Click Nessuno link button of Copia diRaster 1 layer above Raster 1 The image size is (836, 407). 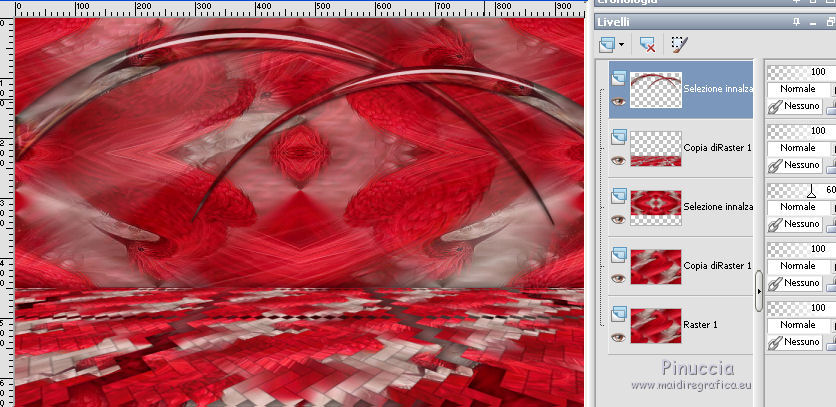coord(794,283)
